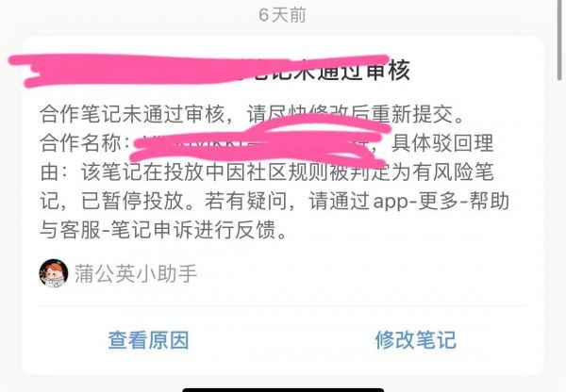Tap the divider line above action buttons

click(283, 306)
